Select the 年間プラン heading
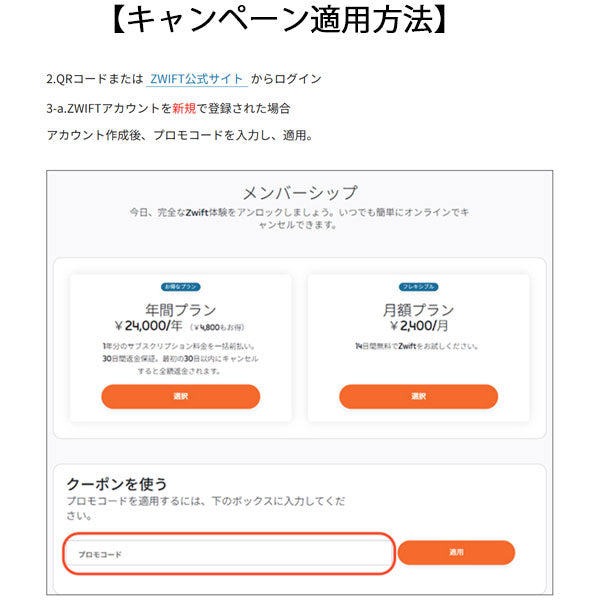600x600 pixels. point(181,309)
